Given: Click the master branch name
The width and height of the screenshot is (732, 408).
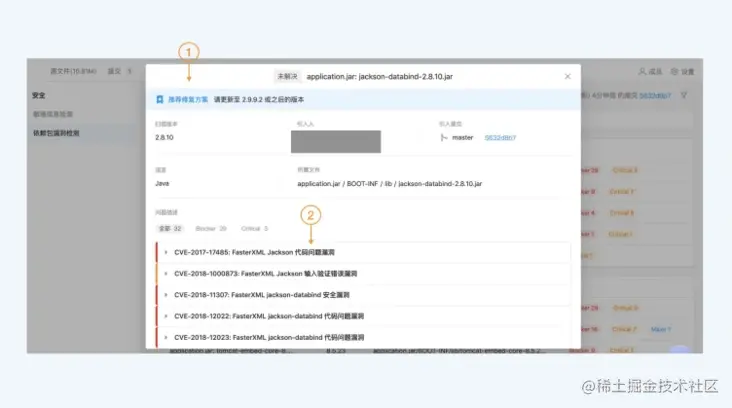Looking at the screenshot, I should point(463,138).
